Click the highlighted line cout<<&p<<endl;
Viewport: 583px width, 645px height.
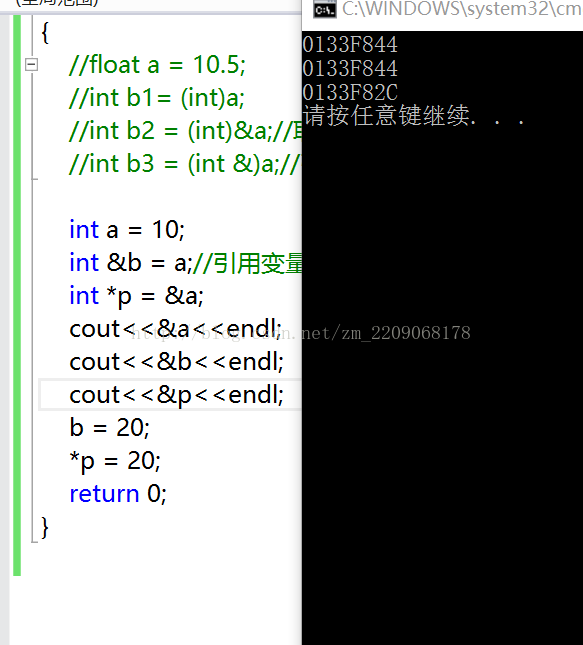(x=177, y=395)
